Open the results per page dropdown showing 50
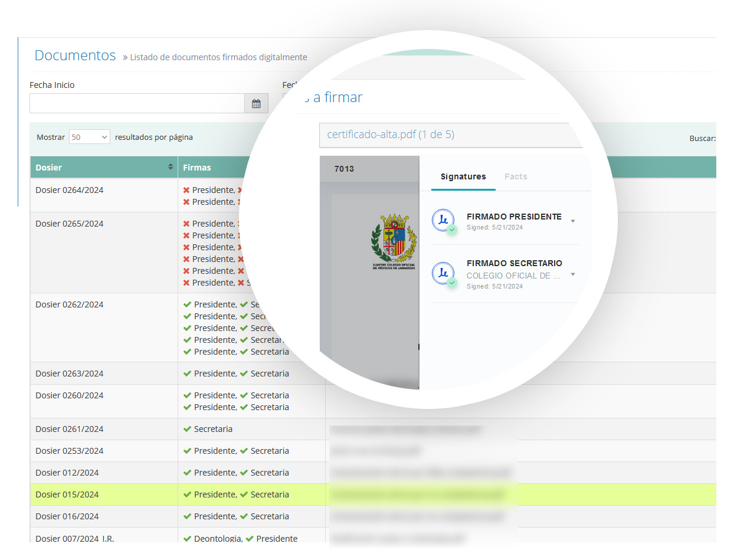The image size is (734, 560). (90, 137)
